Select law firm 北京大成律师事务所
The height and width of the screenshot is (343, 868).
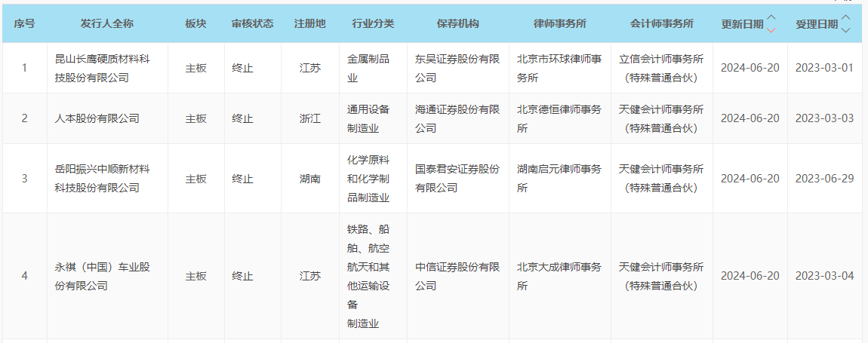click(x=559, y=276)
